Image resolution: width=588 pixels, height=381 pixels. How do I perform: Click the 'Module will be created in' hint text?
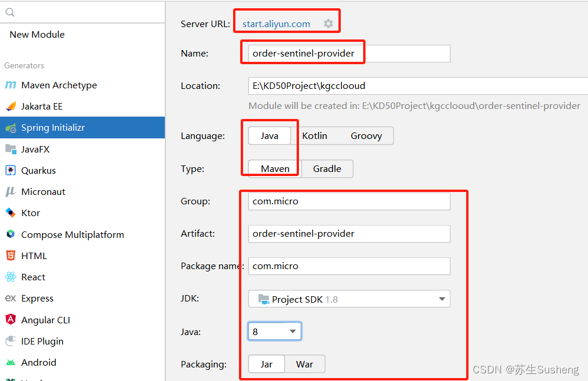point(414,106)
